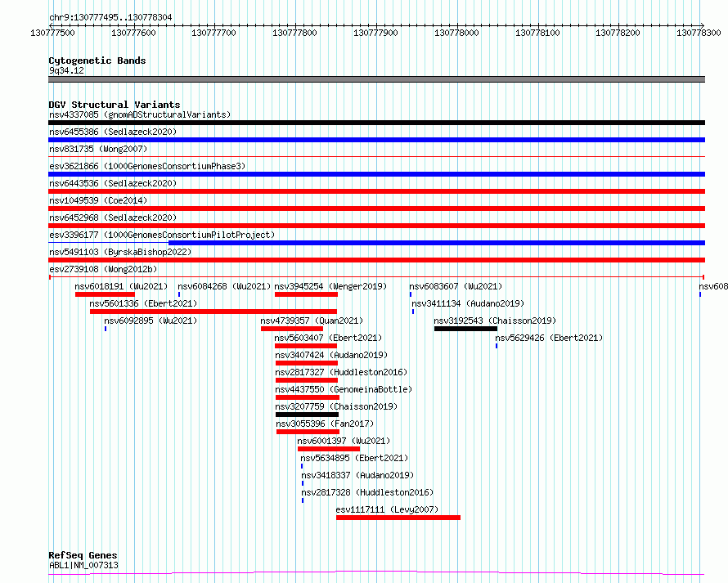
Task: Click the red bar under nsv2817327 Huddleston2016
Action: [x=307, y=380]
